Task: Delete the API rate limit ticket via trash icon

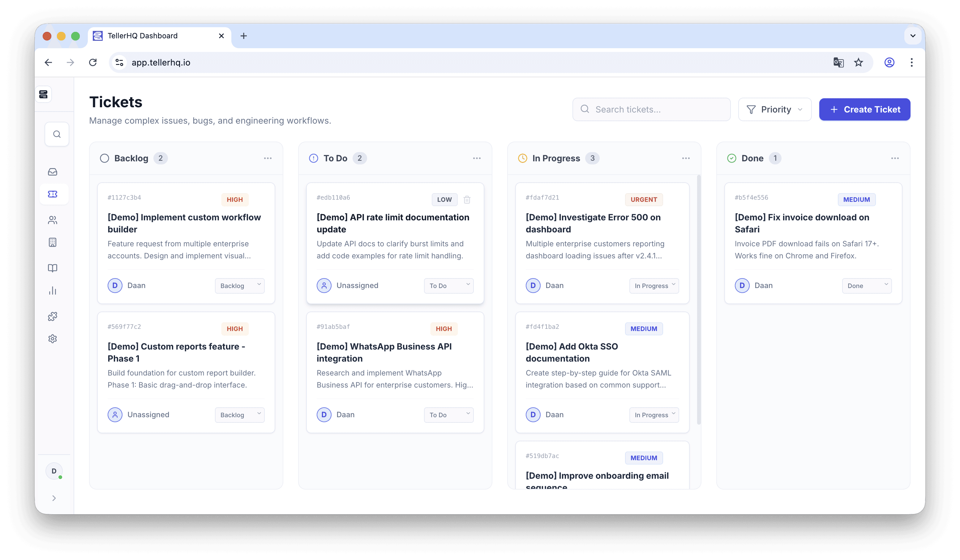Action: [x=467, y=199]
